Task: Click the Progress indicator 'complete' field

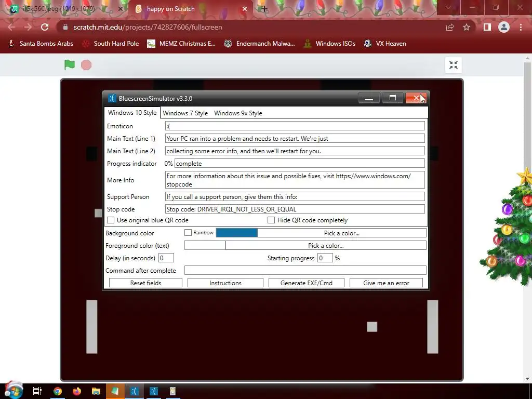Action: [x=300, y=164]
